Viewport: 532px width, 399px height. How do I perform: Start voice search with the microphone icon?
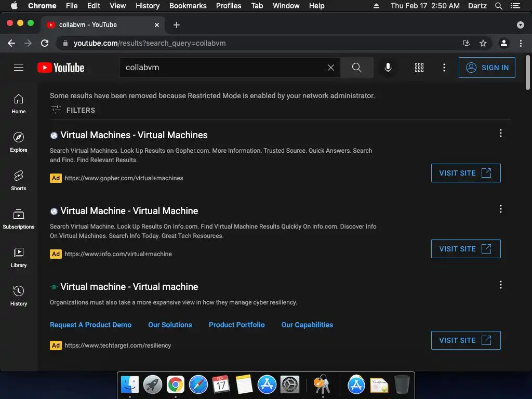(388, 68)
